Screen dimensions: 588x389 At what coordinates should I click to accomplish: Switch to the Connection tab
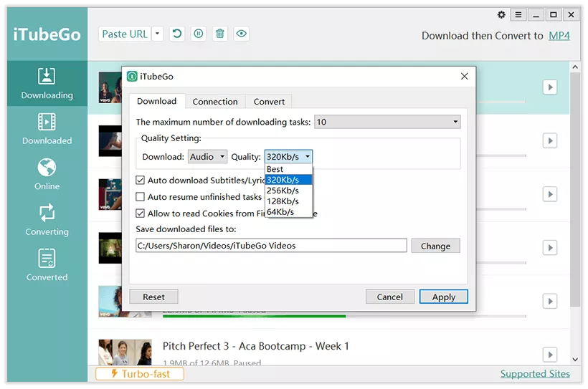point(215,102)
